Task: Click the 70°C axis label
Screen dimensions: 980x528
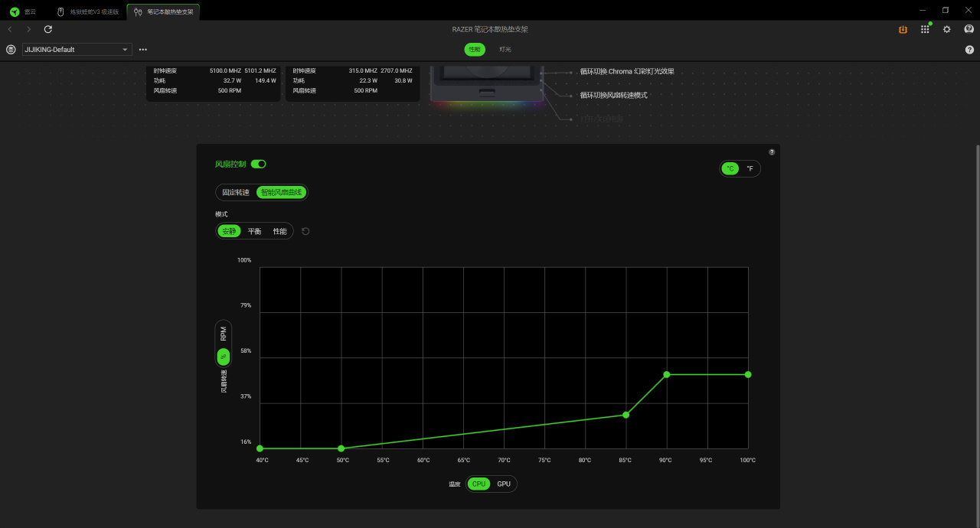Action: [x=504, y=460]
